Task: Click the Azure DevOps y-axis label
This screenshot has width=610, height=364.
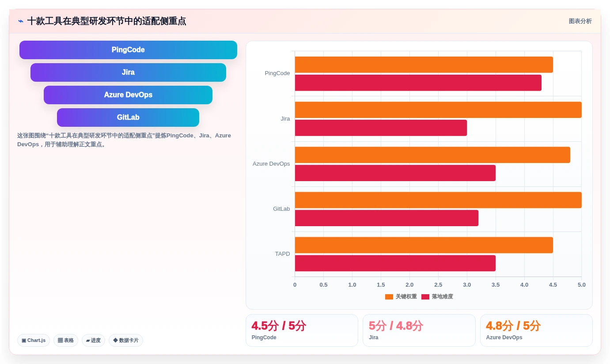Action: (271, 164)
